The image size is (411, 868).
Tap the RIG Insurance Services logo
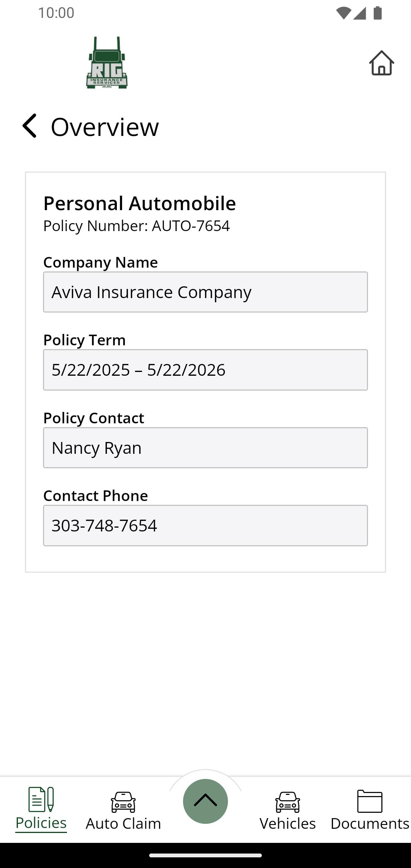107,63
